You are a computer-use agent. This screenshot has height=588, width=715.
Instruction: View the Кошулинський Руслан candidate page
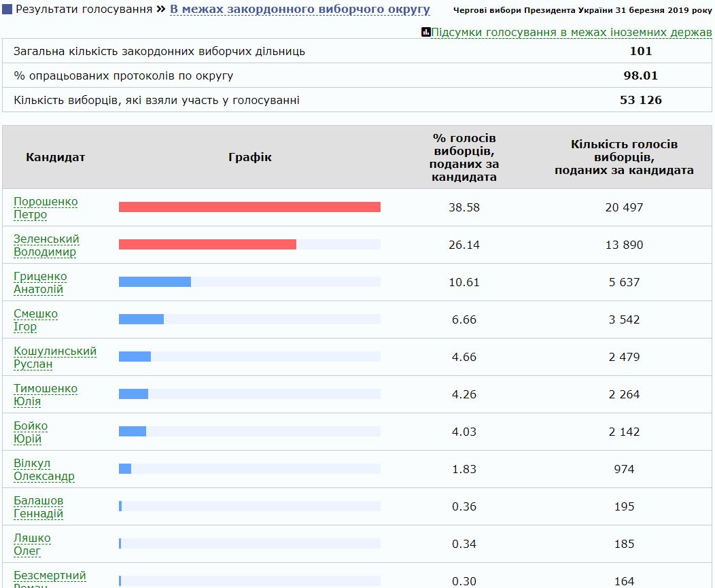click(54, 358)
